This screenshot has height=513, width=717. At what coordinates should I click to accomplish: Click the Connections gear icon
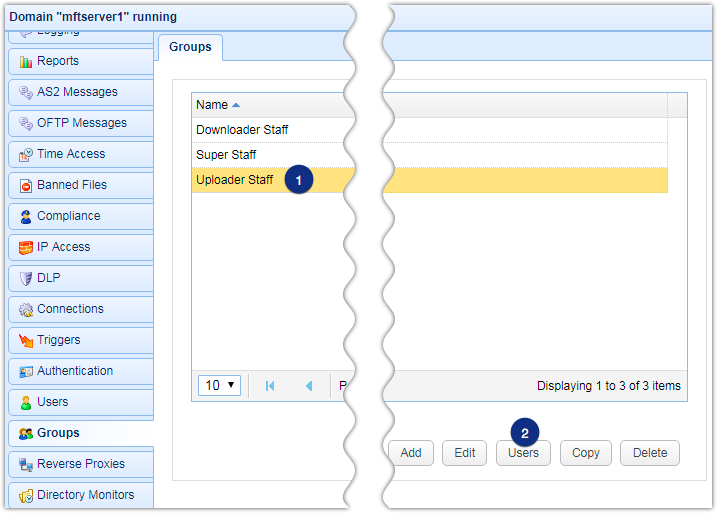click(x=26, y=310)
